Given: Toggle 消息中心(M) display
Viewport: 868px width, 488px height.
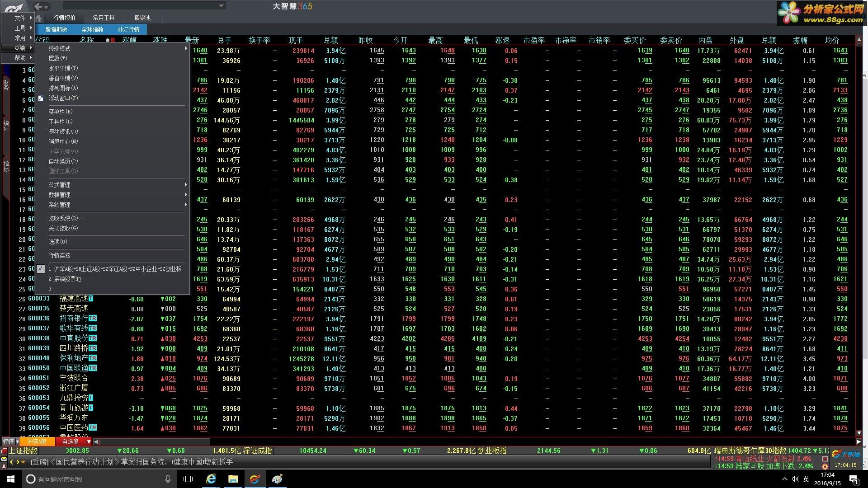Looking at the screenshot, I should [x=112, y=141].
